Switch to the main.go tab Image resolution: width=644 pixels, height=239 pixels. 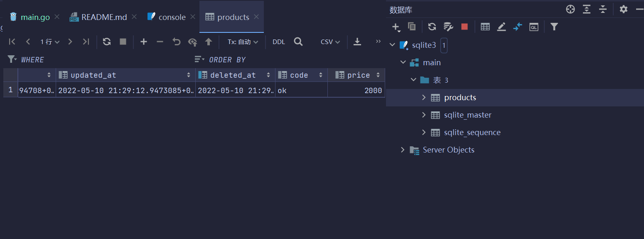(x=35, y=17)
